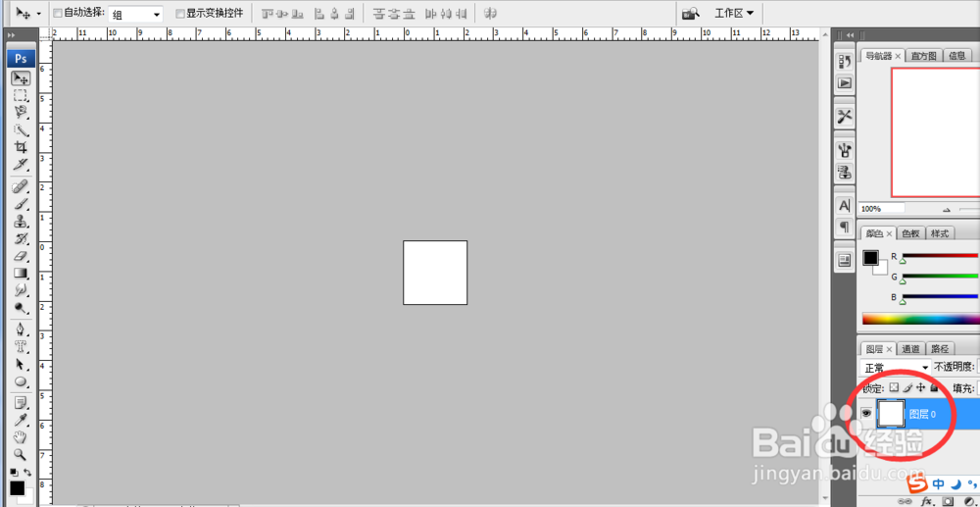980x507 pixels.
Task: Swap foreground and background colors
Action: click(26, 472)
